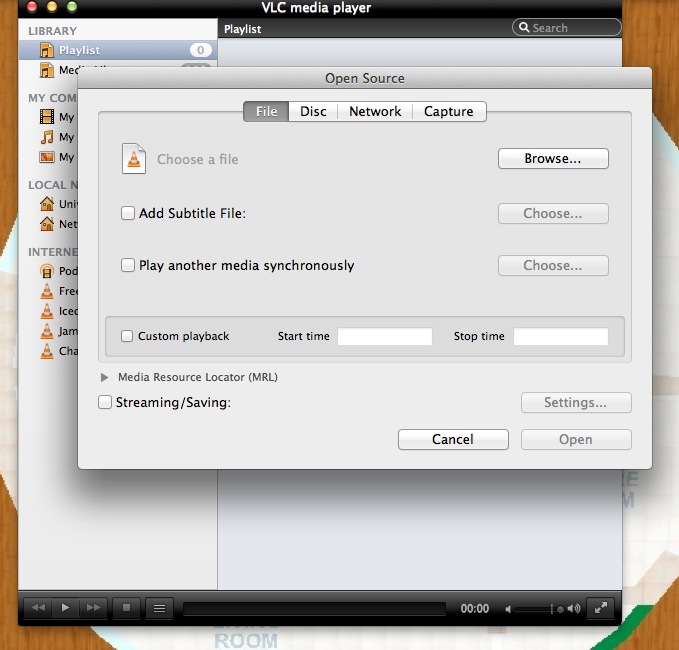Click the Stop time input field

pyautogui.click(x=561, y=336)
